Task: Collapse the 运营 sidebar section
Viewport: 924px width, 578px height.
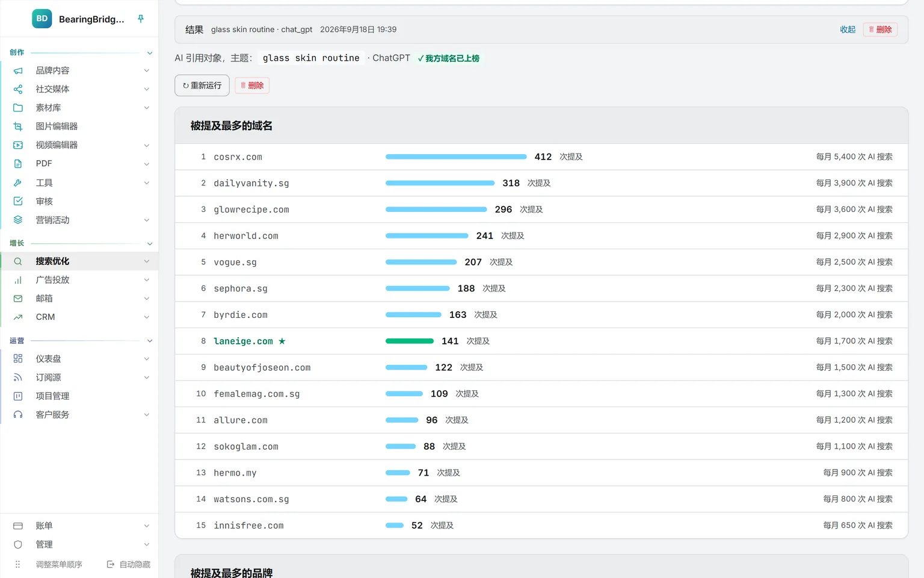Action: [x=150, y=341]
